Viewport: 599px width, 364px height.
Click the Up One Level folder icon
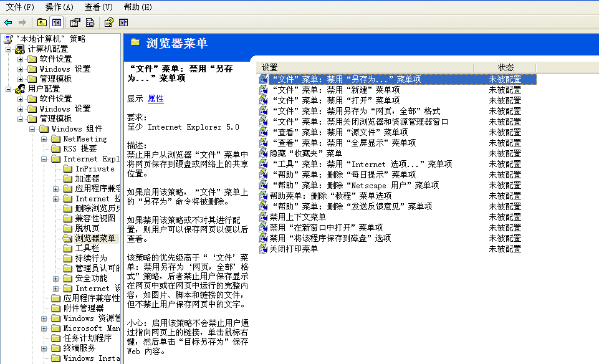(42, 22)
